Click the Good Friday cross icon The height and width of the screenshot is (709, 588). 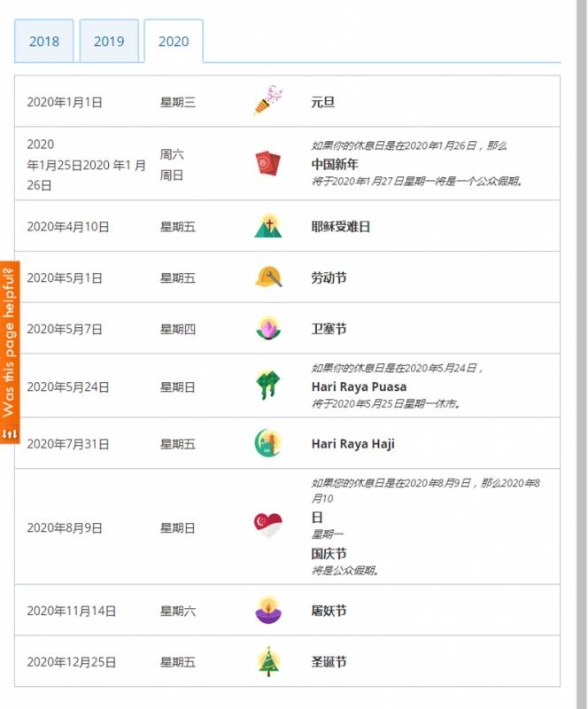[x=267, y=226]
